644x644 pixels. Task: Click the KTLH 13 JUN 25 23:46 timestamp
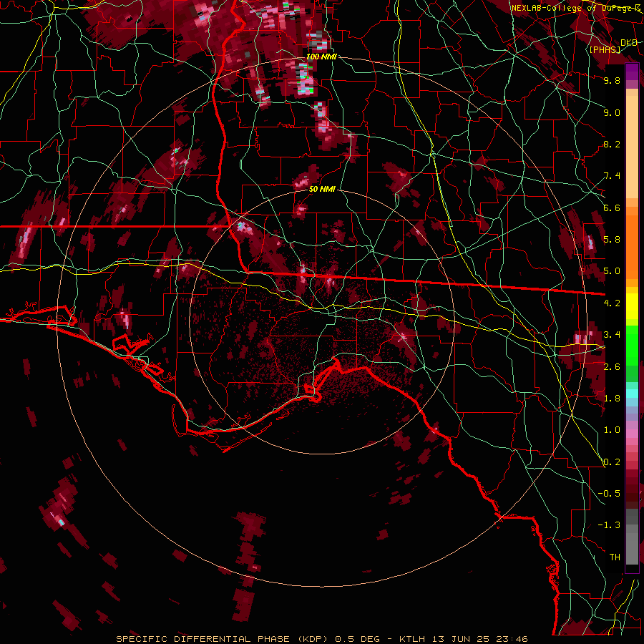[463, 639]
